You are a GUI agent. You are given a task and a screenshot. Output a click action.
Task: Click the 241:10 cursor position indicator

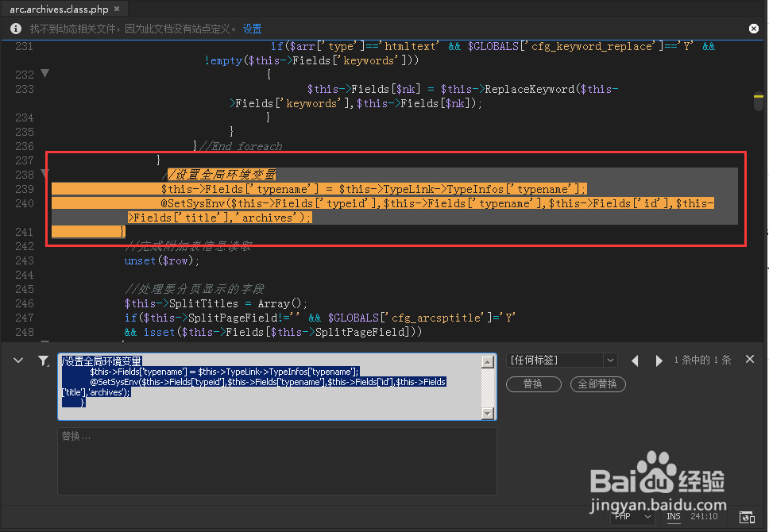click(704, 516)
